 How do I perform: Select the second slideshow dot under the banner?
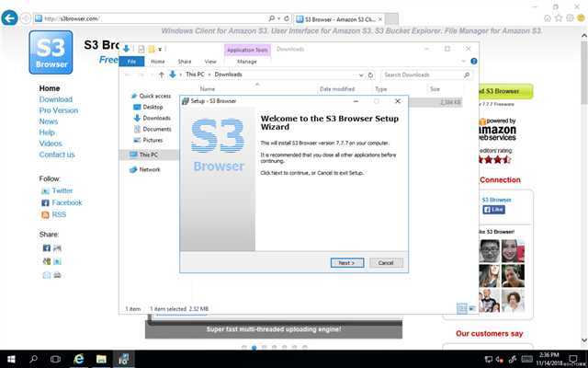[x=254, y=348]
